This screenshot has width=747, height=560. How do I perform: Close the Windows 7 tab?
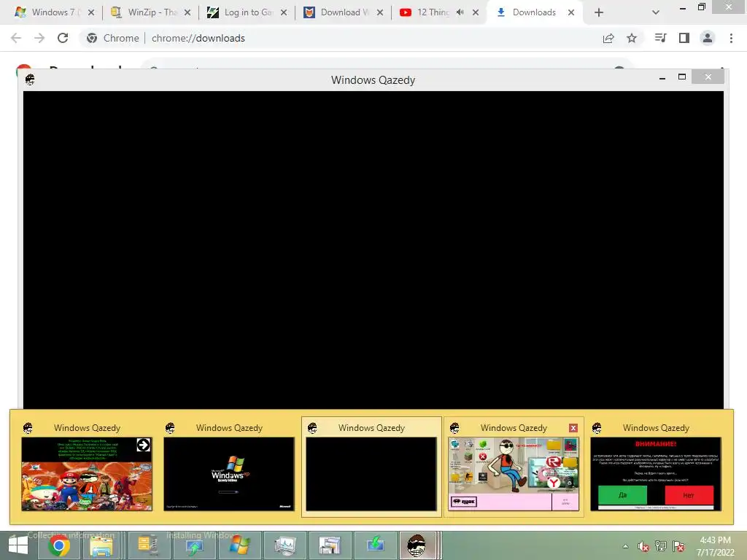pos(91,12)
